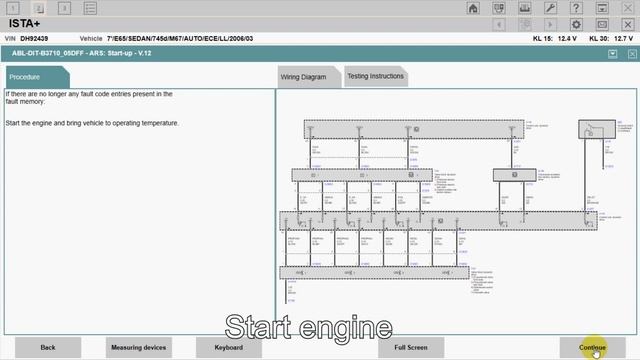The width and height of the screenshot is (640, 360).
Task: Select operation tab number 2
Action: [39, 8]
